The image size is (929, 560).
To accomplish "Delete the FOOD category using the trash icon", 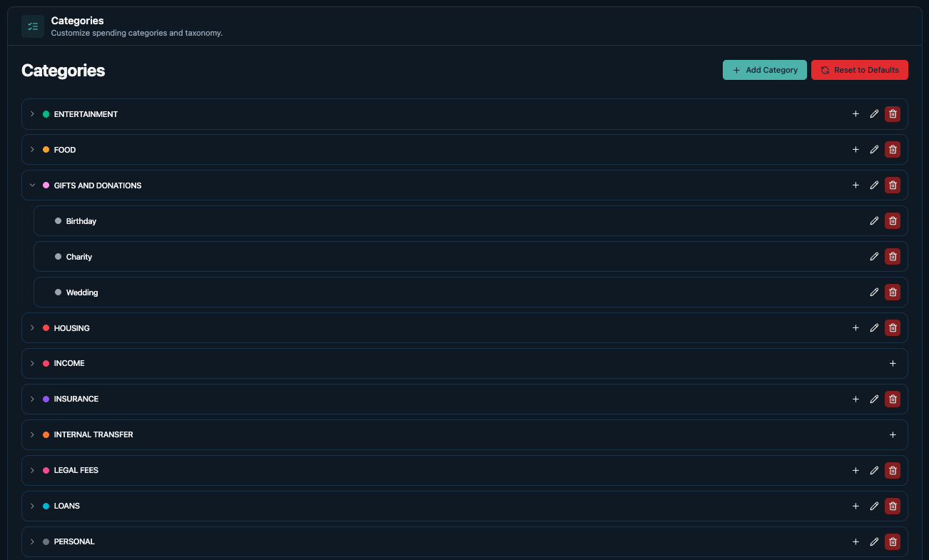I will coord(893,149).
